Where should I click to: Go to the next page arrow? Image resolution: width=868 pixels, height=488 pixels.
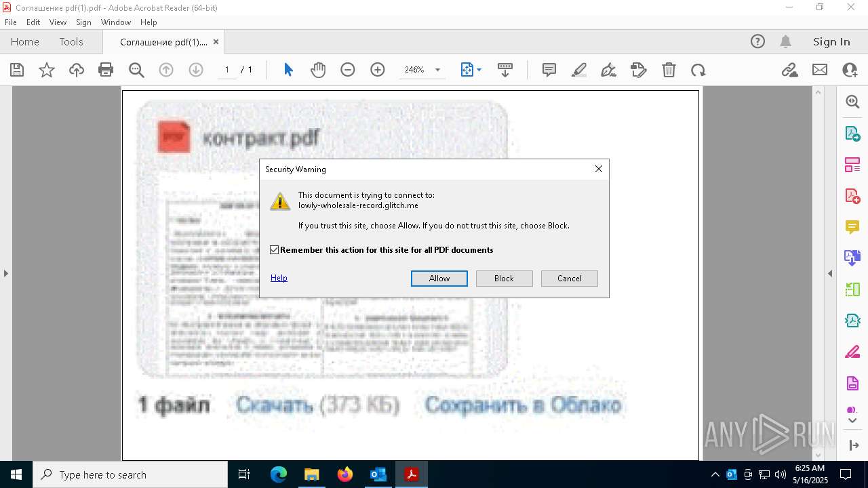pyautogui.click(x=196, y=70)
